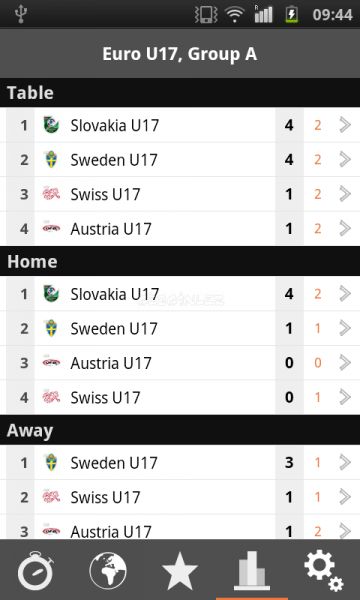Tap Slovakia U17 crest in Table section
The height and width of the screenshot is (600, 360).
pos(51,125)
